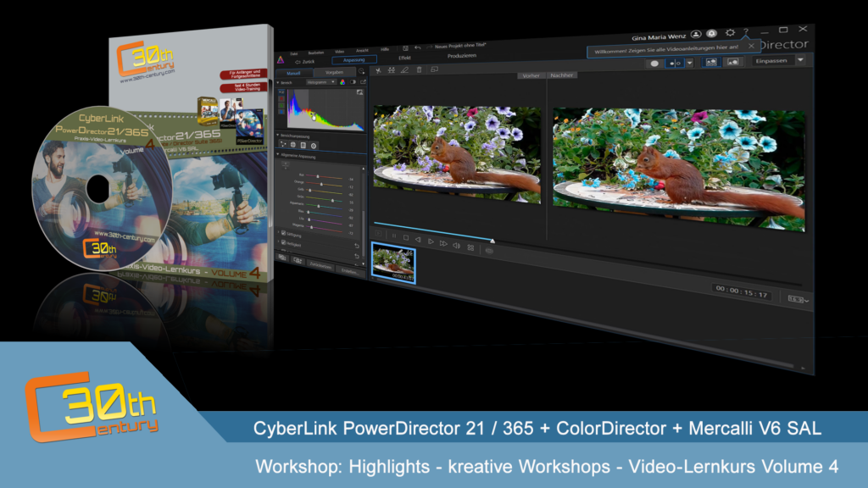The width and height of the screenshot is (868, 488).
Task: Collapse the Bereich section
Action: [x=278, y=82]
